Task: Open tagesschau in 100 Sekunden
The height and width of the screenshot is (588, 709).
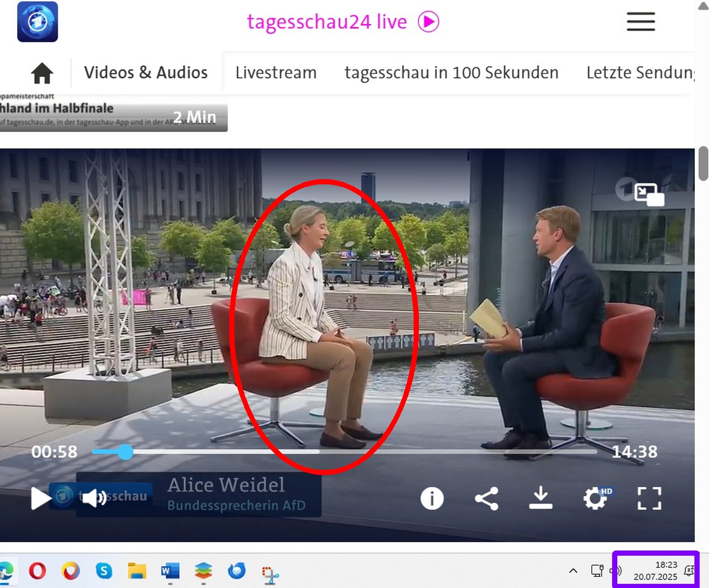Action: coord(451,73)
